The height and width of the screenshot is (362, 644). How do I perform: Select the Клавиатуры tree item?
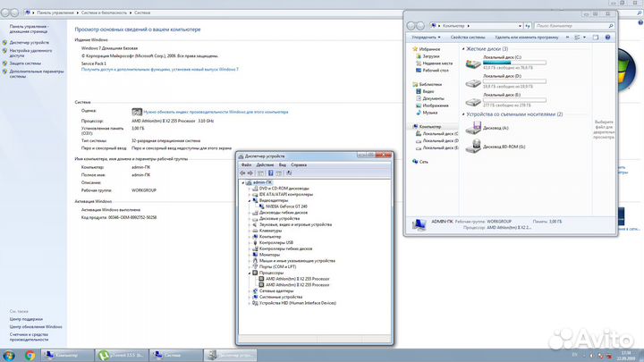[x=270, y=231]
